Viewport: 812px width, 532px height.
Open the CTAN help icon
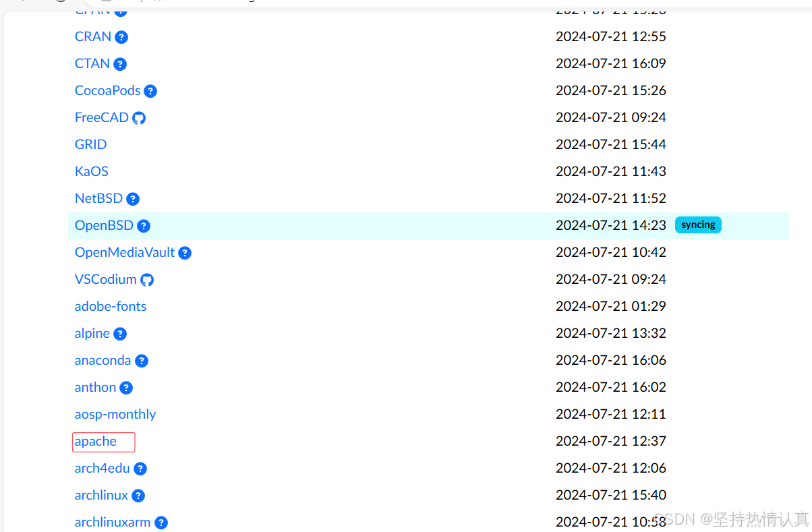(x=120, y=64)
